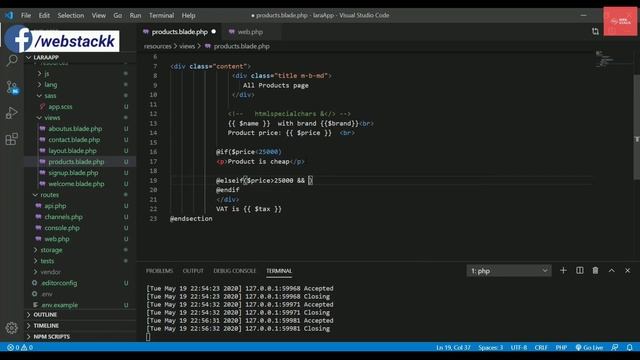Open the Run menu
Screen dimensions: 640x360
(x=135, y=16)
